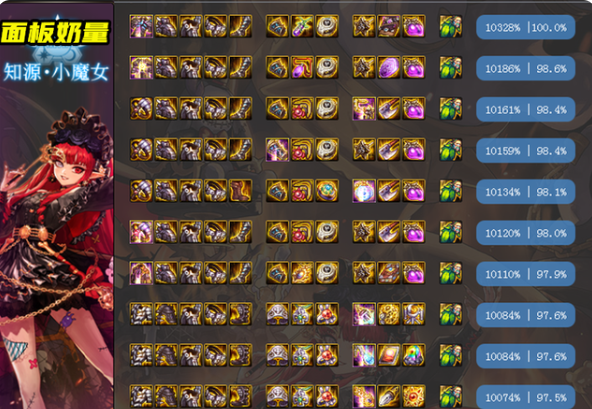This screenshot has width=592, height=409.
Task: Click the 10328% | 100.0% score badge
Action: pyautogui.click(x=526, y=27)
